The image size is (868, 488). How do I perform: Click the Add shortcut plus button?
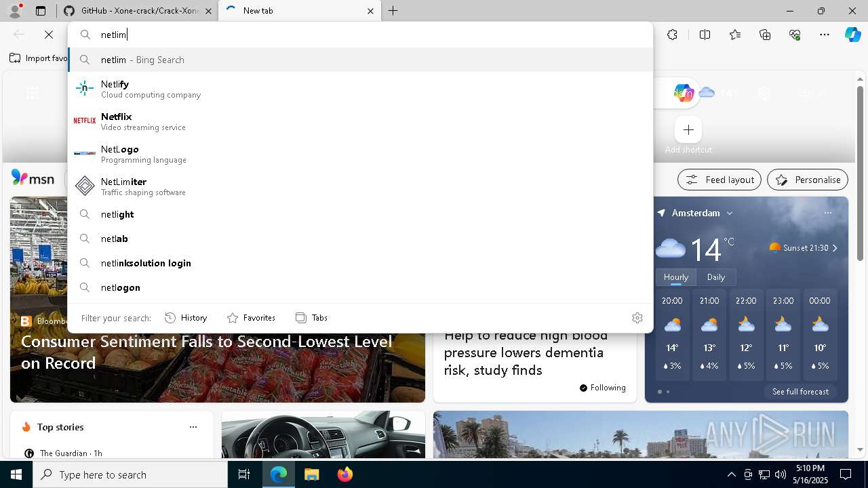coord(688,129)
